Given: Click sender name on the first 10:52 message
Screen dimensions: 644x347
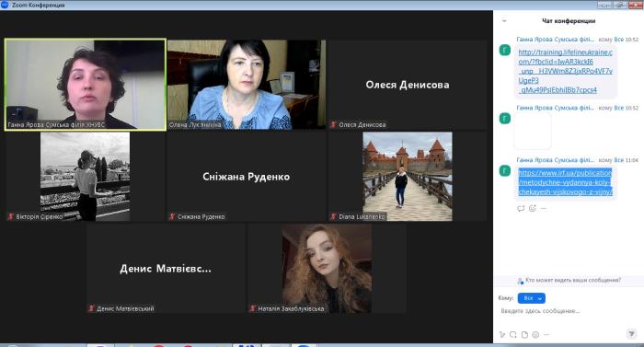Looking at the screenshot, I should click(x=555, y=40).
